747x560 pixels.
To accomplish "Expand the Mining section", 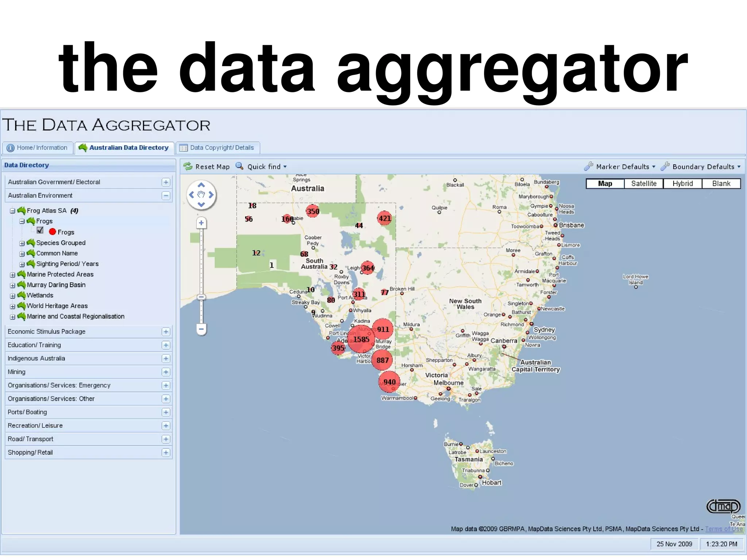I will pyautogui.click(x=166, y=372).
